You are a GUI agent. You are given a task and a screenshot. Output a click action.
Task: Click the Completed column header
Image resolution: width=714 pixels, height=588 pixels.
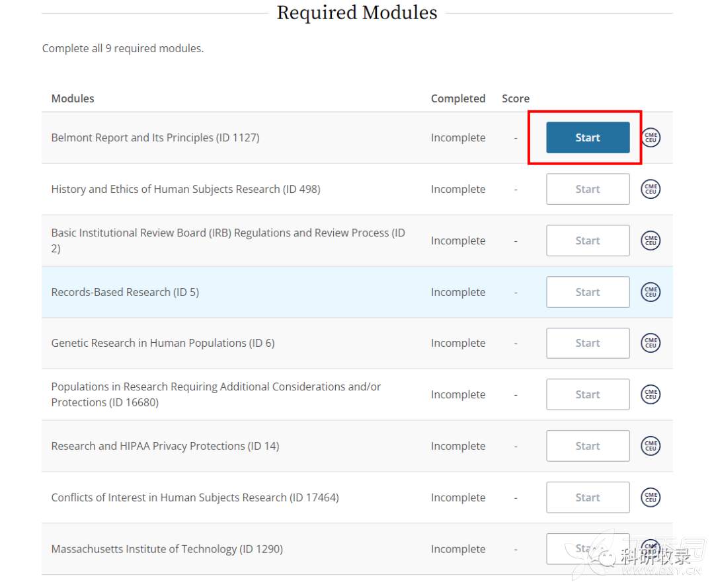click(x=457, y=98)
